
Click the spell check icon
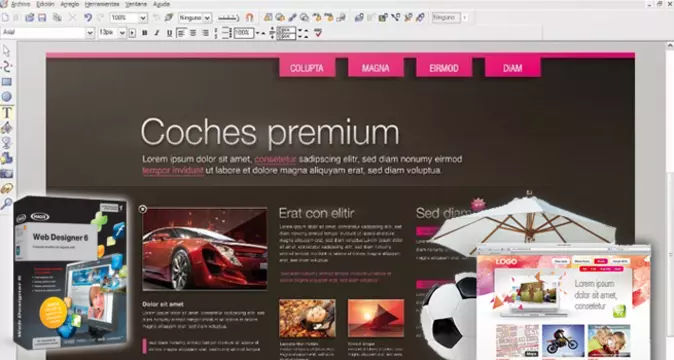click(x=318, y=33)
